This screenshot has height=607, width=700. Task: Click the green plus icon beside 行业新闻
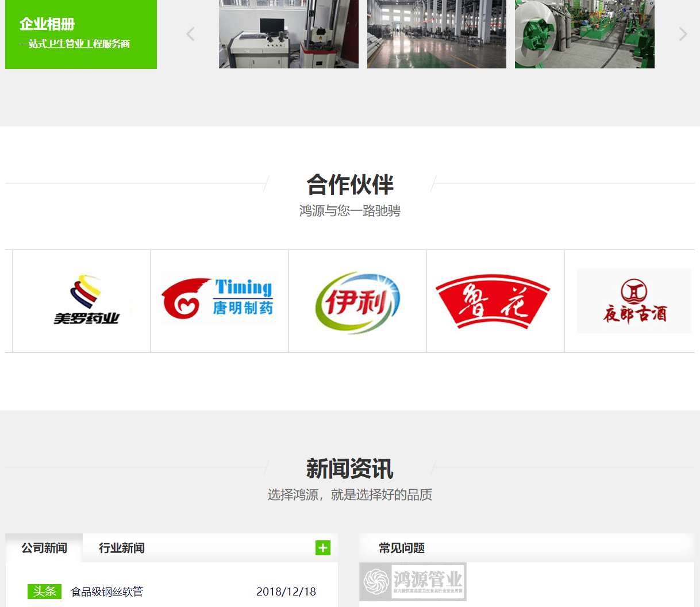(322, 548)
